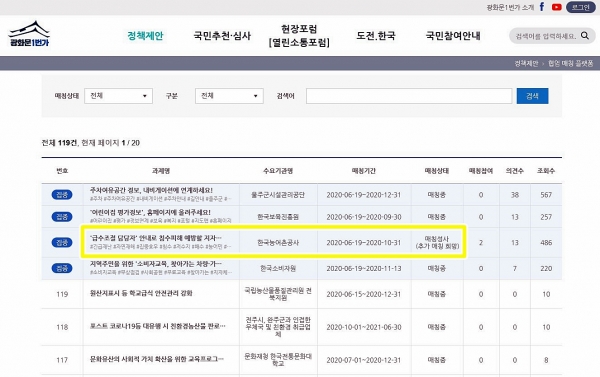600x377 pixels.
Task: Expand the 매칭상태 dropdown
Action: point(118,96)
